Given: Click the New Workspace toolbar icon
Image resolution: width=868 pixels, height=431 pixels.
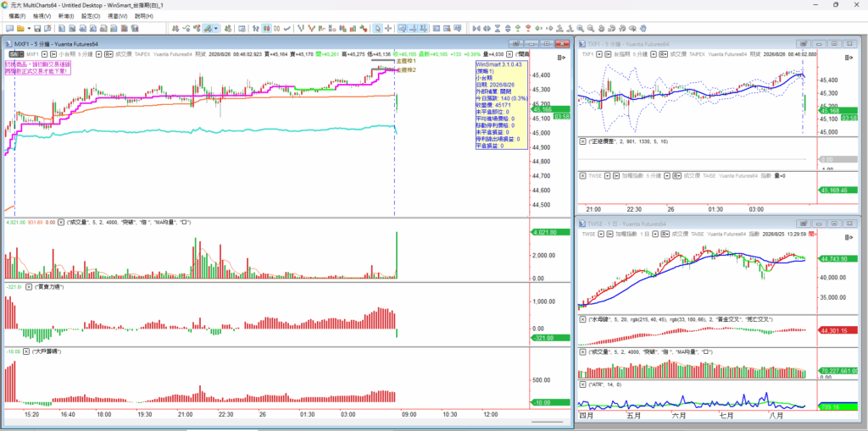Looking at the screenshot, I should 10,28.
